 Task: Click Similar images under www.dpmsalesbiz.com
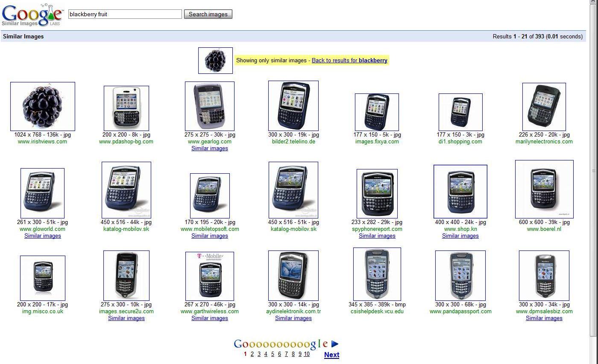[x=544, y=318]
